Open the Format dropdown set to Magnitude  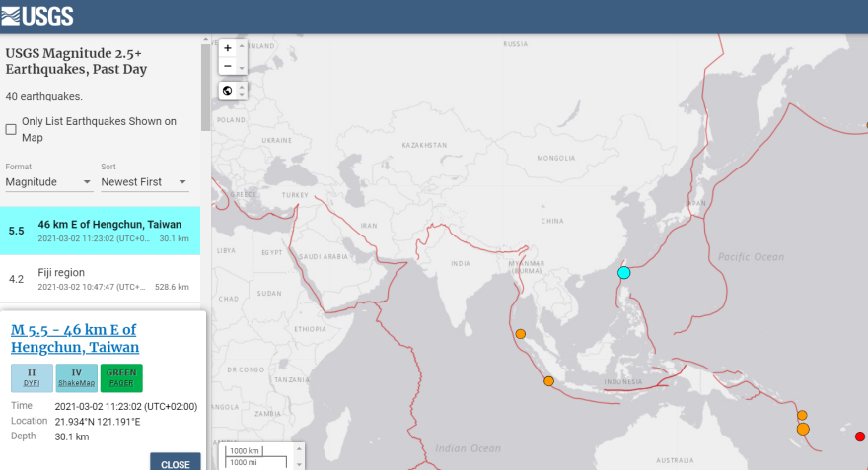49,182
